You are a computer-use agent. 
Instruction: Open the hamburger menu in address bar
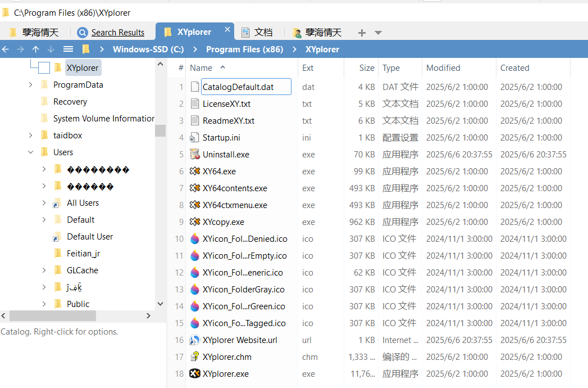point(68,49)
